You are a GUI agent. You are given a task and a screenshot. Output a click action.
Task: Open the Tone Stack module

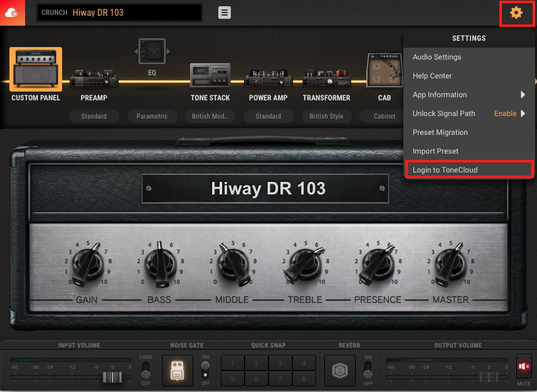pos(210,75)
